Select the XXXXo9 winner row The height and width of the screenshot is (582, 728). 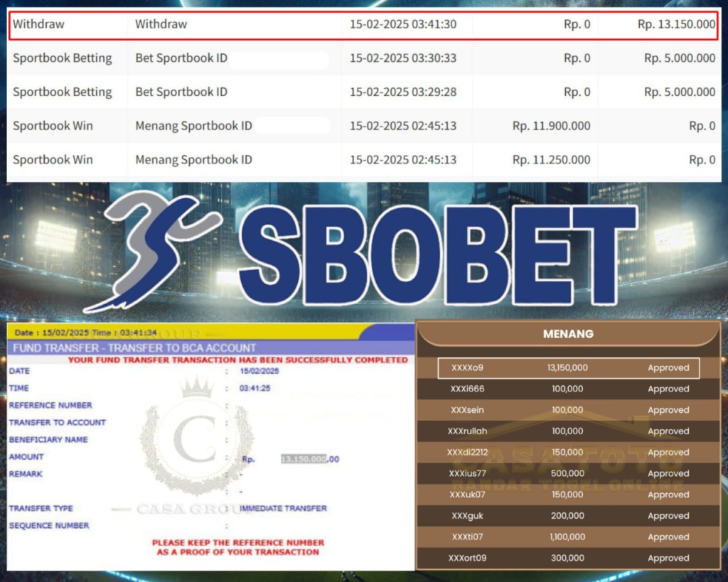point(567,368)
